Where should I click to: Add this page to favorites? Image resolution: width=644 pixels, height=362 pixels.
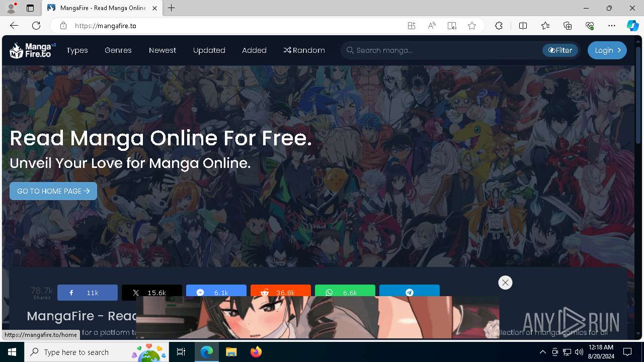(x=472, y=26)
